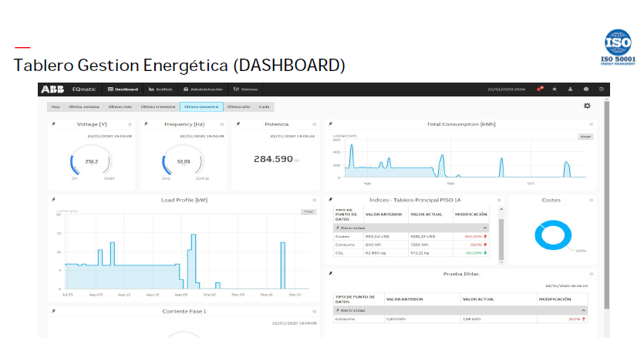Screen dimensions: 644x338
Task: Click the CO₂ row in Índices table
Action: tap(411, 253)
